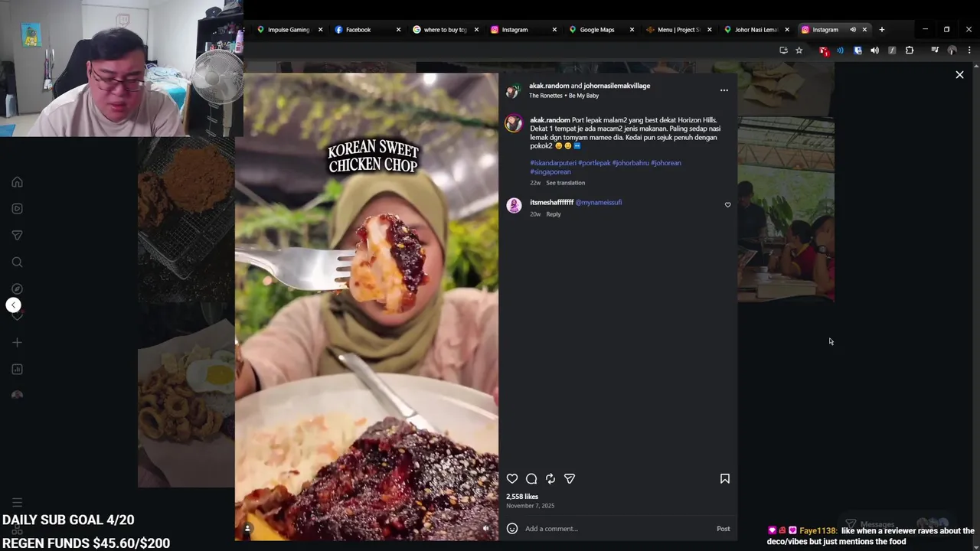The image size is (980, 551).
Task: Open the blue shield-lock extension icon
Action: (x=857, y=51)
